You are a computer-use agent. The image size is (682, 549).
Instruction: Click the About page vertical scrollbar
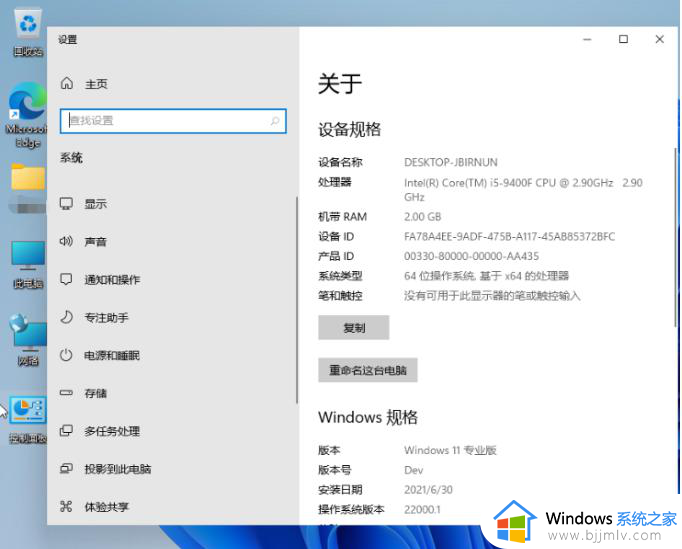click(x=675, y=237)
